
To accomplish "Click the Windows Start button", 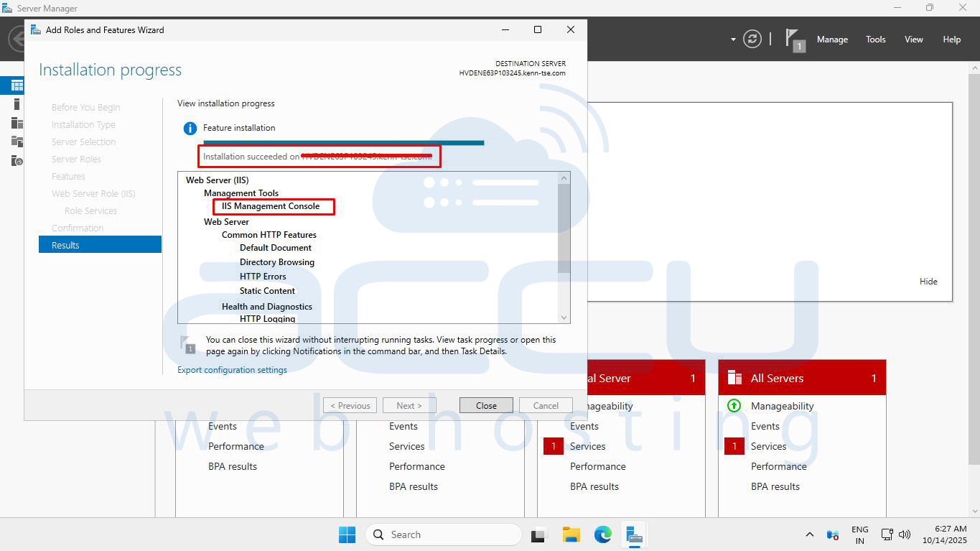I will (x=347, y=534).
